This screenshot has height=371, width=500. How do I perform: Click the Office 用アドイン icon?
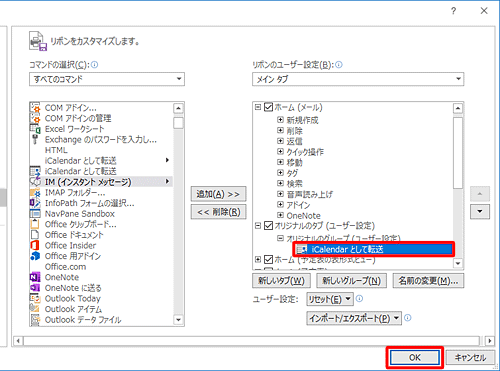point(35,256)
